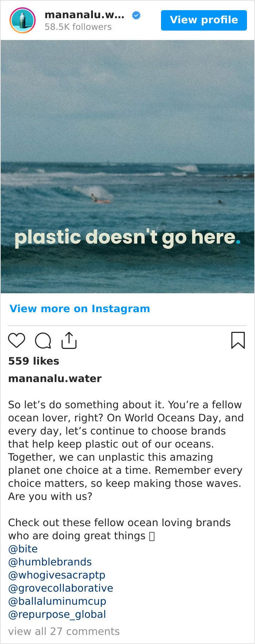Save the post with the bookmark icon
Image resolution: width=255 pixels, height=644 pixels.
coord(238,341)
